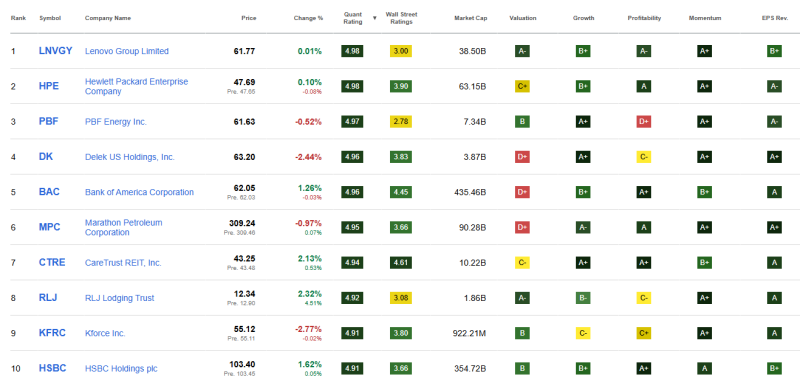Open LNVGY ticker symbol link

click(56, 51)
